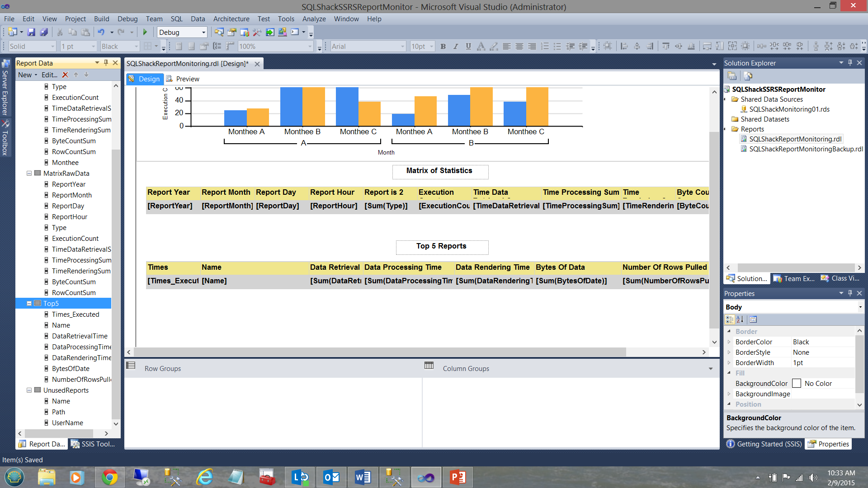Select the Top 5 Reports title textbox

[441, 246]
